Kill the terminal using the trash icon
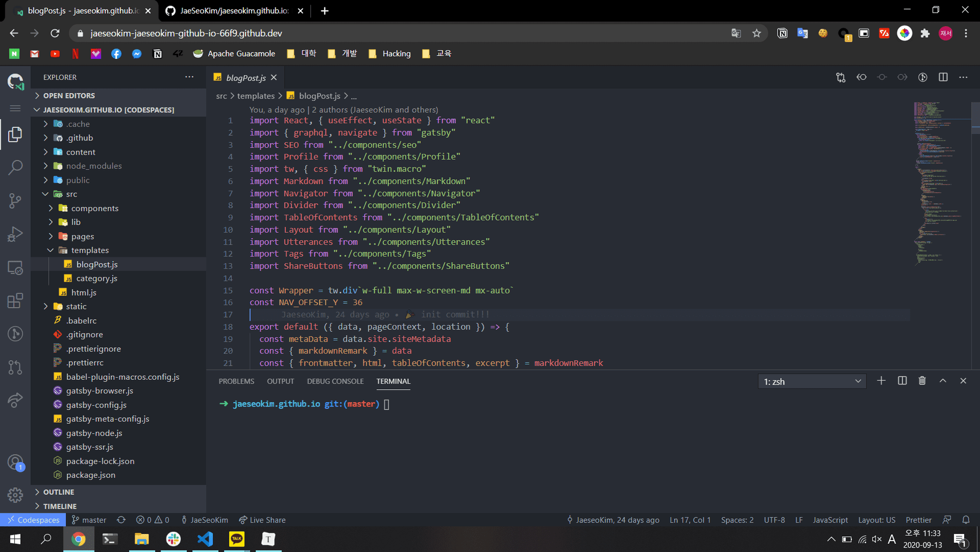 (x=922, y=380)
